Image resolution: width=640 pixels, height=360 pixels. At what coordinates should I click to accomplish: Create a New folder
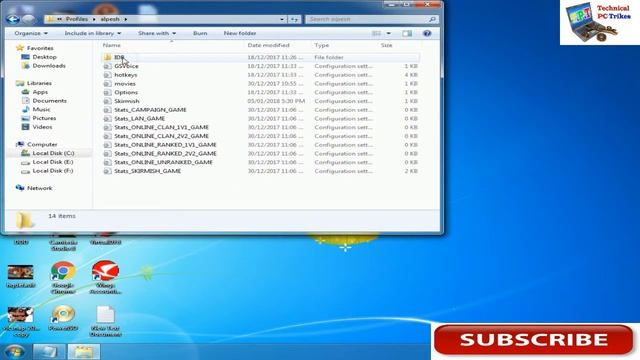(x=240, y=33)
